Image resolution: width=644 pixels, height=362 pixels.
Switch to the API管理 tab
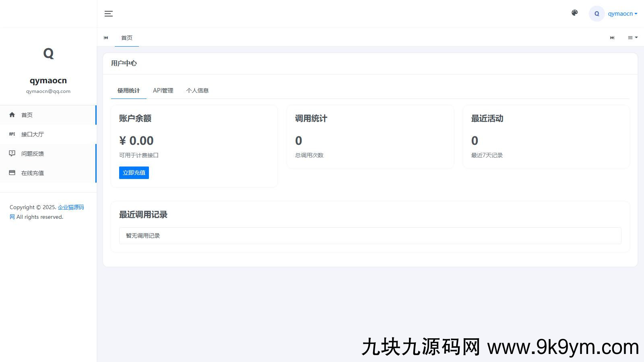point(163,90)
